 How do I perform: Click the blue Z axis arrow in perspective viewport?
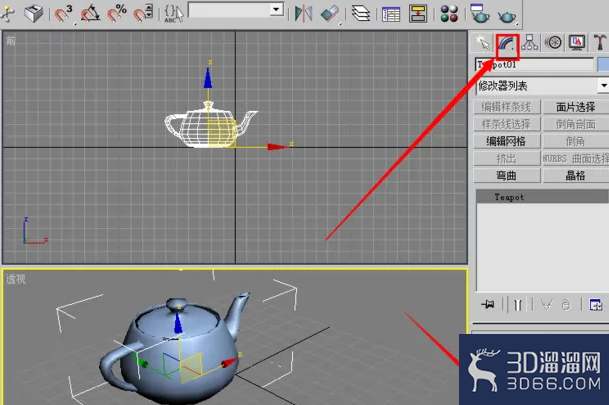coord(178,323)
